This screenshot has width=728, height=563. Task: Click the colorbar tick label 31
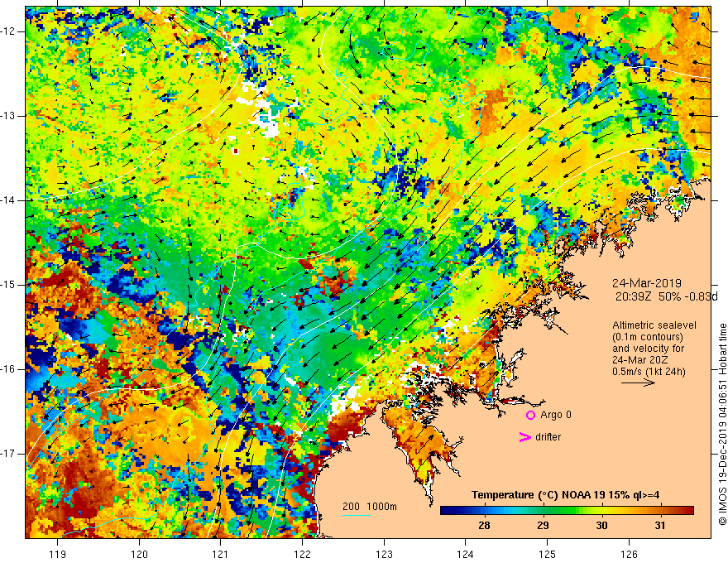tap(660, 526)
